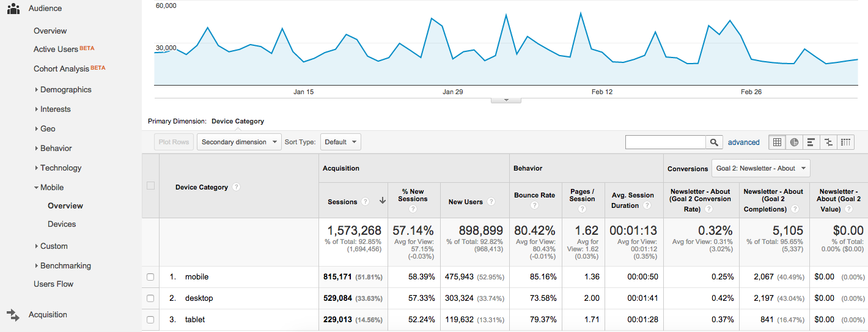
Task: Click help icon next to Bounce Rate
Action: [534, 205]
